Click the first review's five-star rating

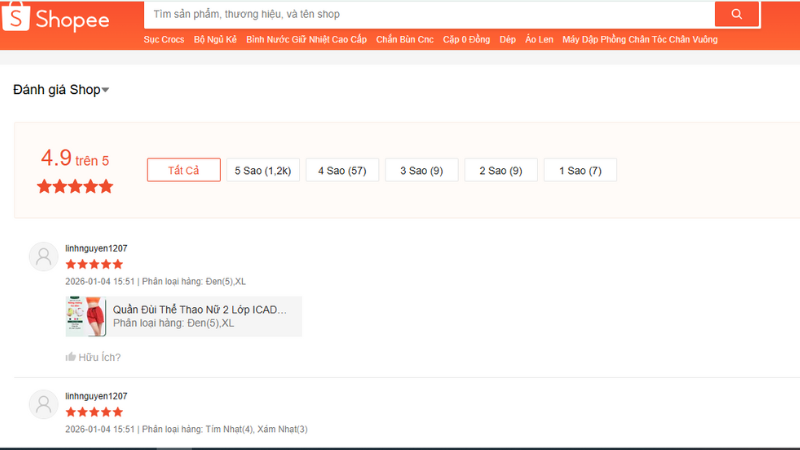pos(94,264)
